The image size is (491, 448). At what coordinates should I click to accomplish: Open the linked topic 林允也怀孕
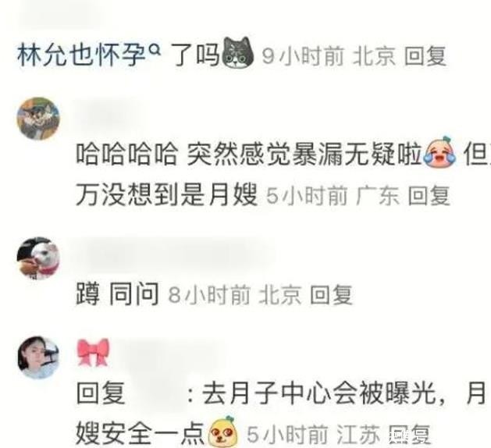tap(83, 55)
